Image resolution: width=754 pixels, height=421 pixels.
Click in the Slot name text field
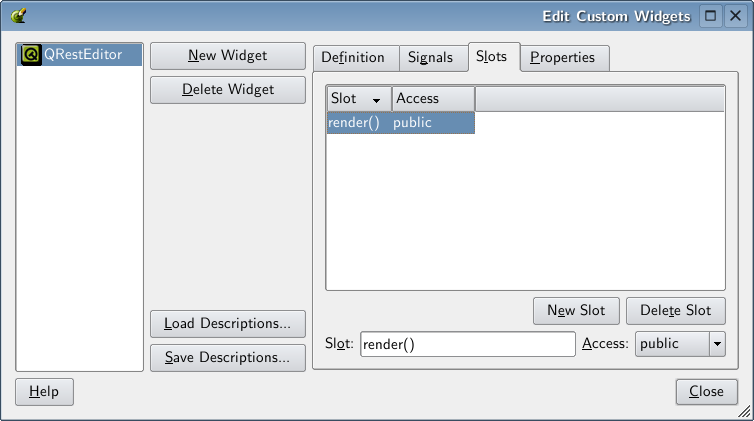pyautogui.click(x=467, y=344)
